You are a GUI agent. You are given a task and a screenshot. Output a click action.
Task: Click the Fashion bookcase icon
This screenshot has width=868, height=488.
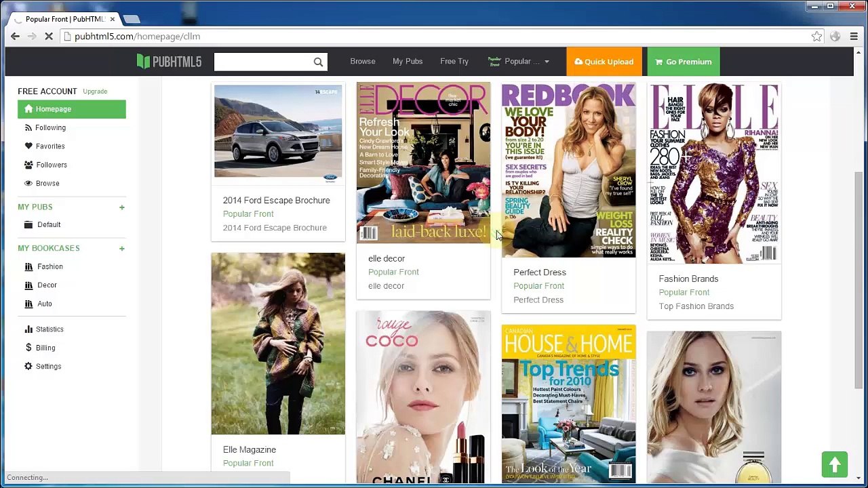click(28, 266)
